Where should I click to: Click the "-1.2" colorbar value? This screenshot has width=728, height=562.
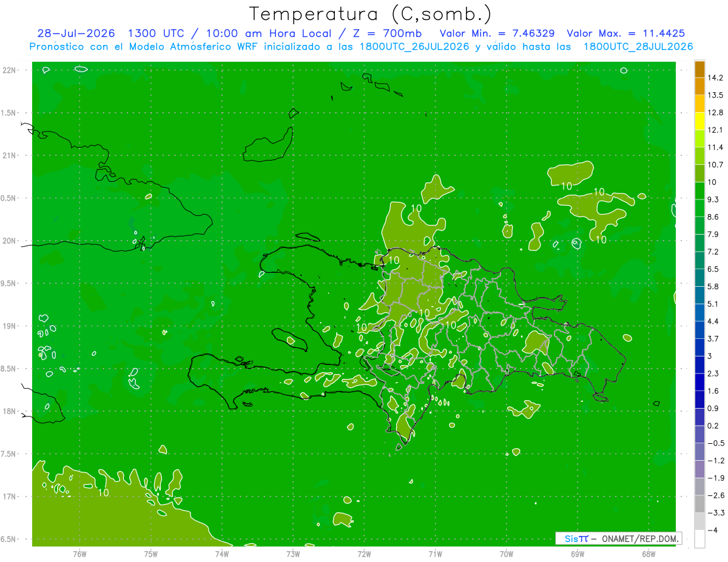[x=716, y=460]
